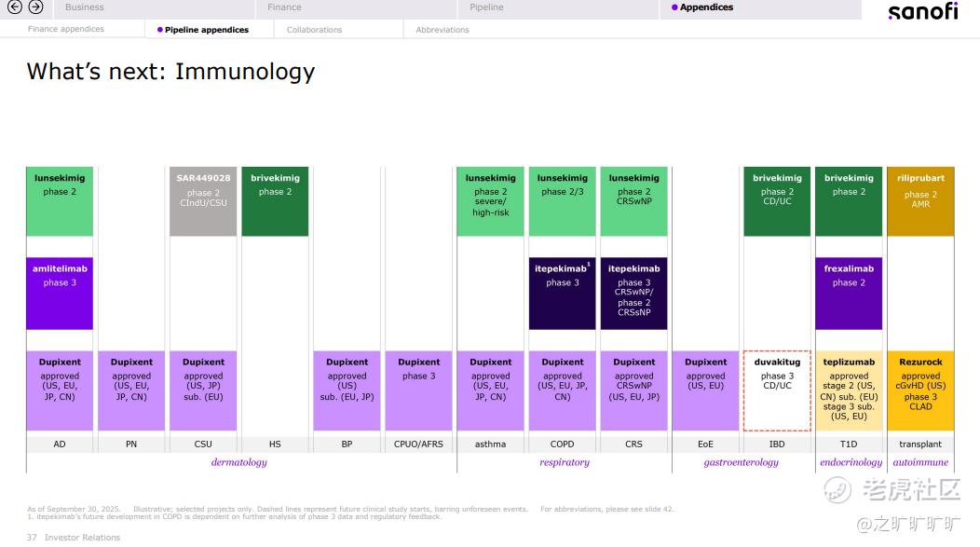Click the COPD column label
This screenshot has height=547, width=980.
[563, 444]
